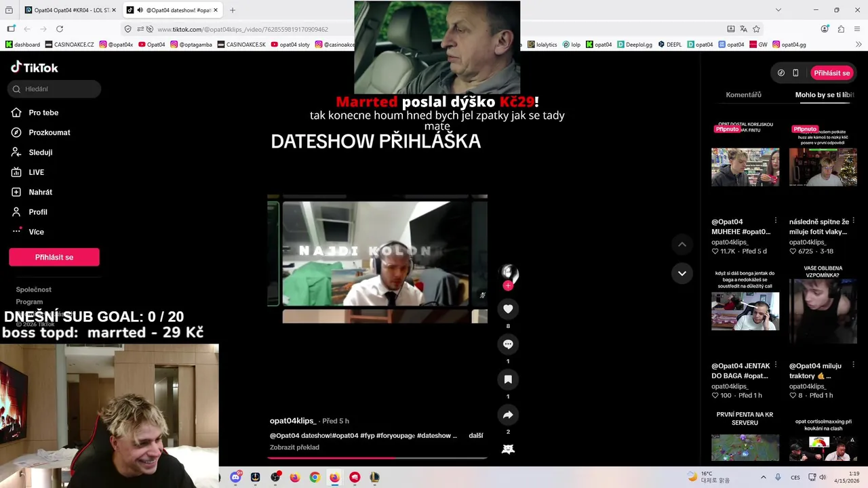This screenshot has width=868, height=488.
Task: Open the Sleduji following page
Action: pos(40,152)
